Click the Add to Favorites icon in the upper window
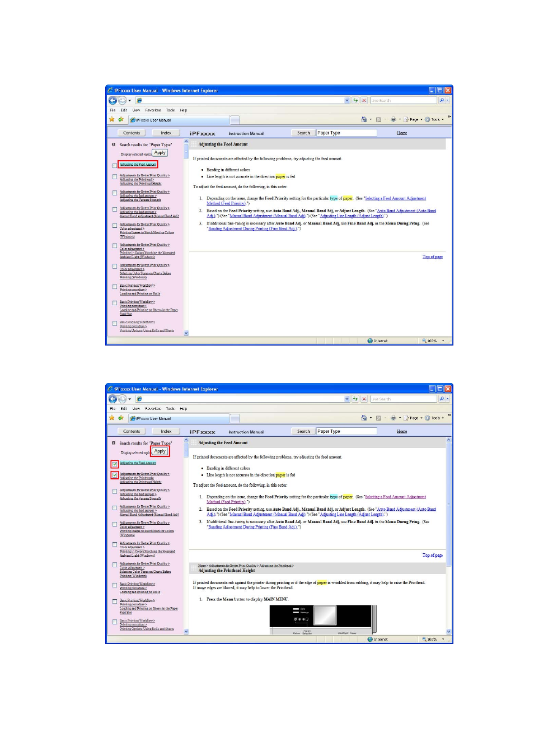Image resolution: width=534 pixels, height=756 pixels. (x=120, y=119)
